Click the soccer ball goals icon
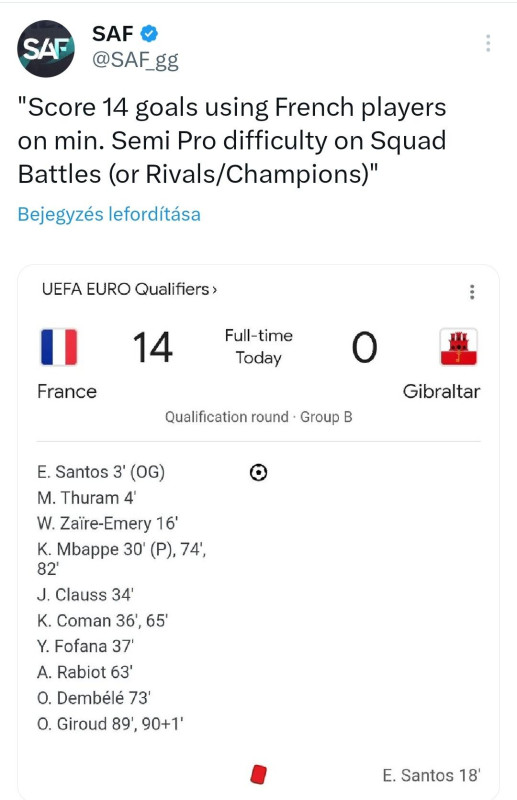Screen dimensions: 517x800 click(259, 472)
